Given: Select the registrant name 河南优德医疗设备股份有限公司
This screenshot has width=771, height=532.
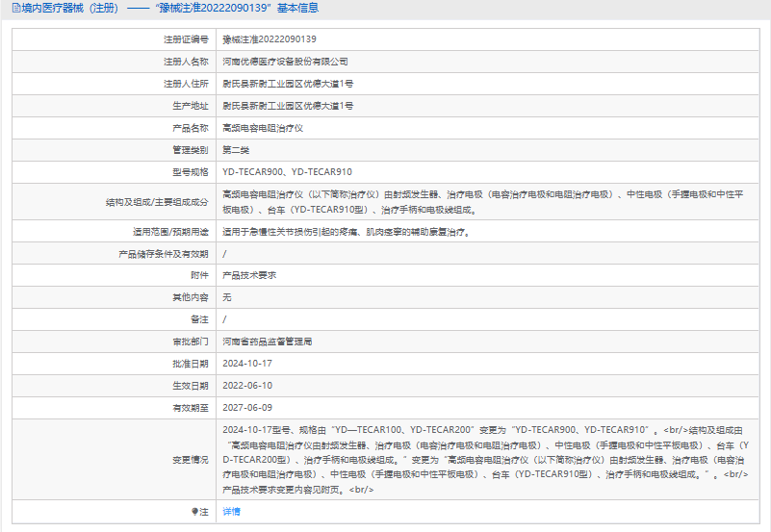Looking at the screenshot, I should pyautogui.click(x=285, y=62).
